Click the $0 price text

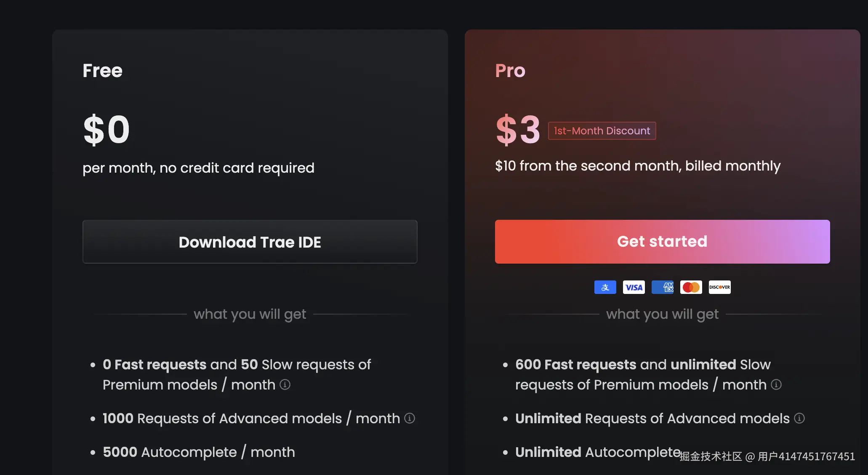tap(107, 130)
